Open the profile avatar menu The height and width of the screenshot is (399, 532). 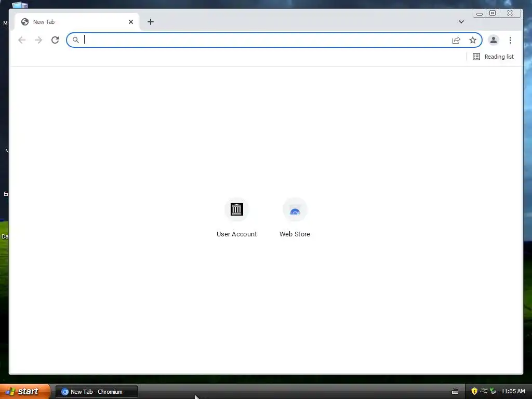click(x=494, y=40)
